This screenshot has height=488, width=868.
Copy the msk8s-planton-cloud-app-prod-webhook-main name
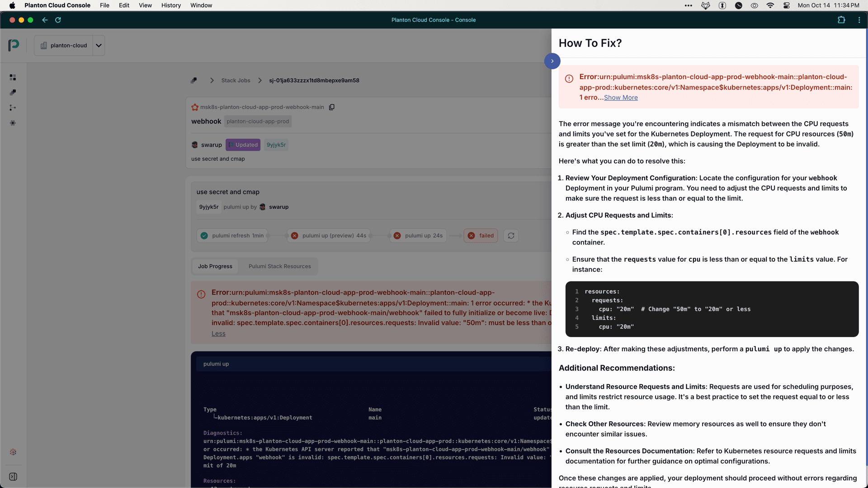(332, 107)
